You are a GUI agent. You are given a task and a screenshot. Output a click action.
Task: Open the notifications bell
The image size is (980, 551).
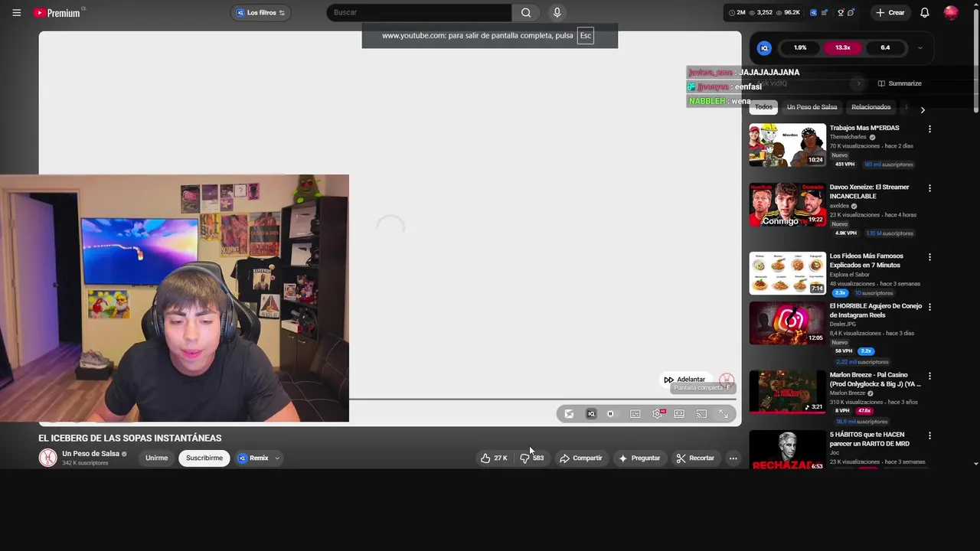point(924,13)
